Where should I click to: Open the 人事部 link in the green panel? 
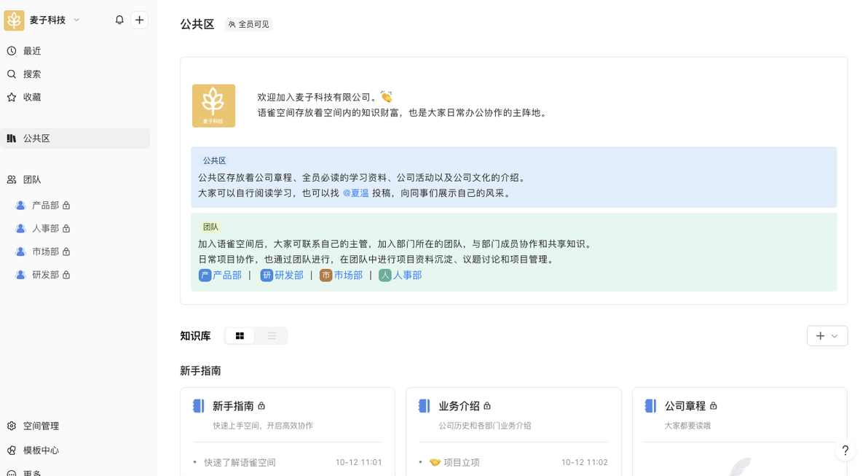tap(407, 276)
